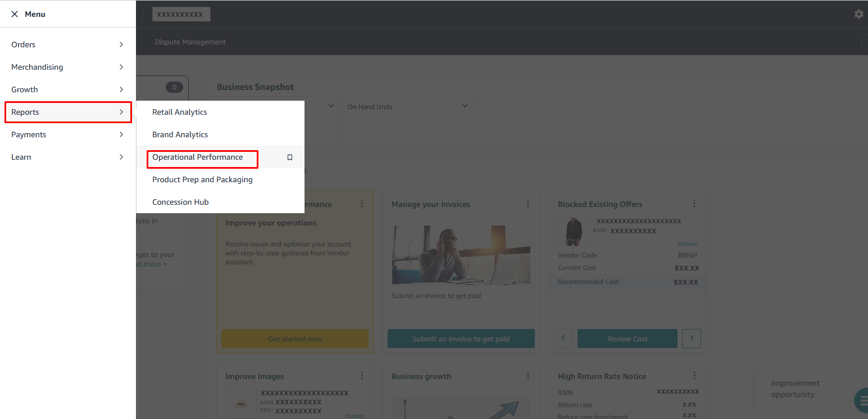
Task: Open kebab menu on Business growth card
Action: pos(528,376)
